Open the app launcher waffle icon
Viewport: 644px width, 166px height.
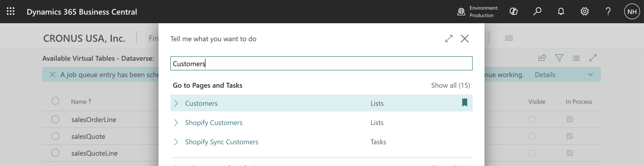pyautogui.click(x=11, y=11)
